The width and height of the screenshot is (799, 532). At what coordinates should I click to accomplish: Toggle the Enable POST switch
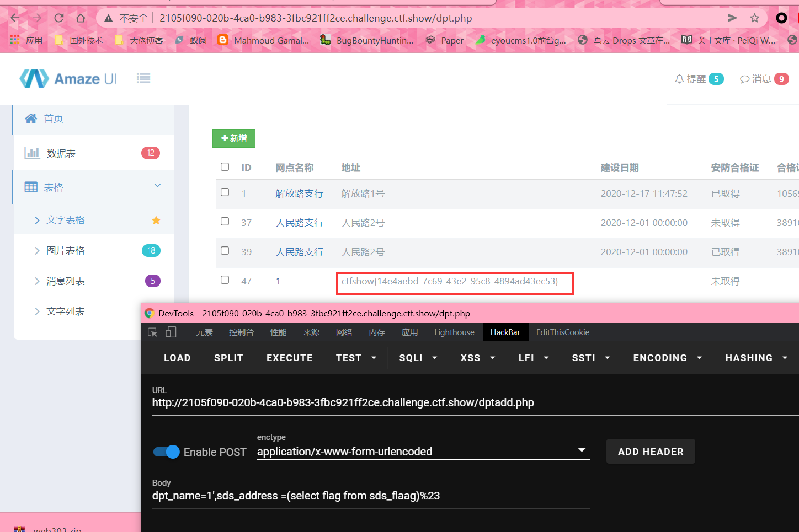[167, 452]
